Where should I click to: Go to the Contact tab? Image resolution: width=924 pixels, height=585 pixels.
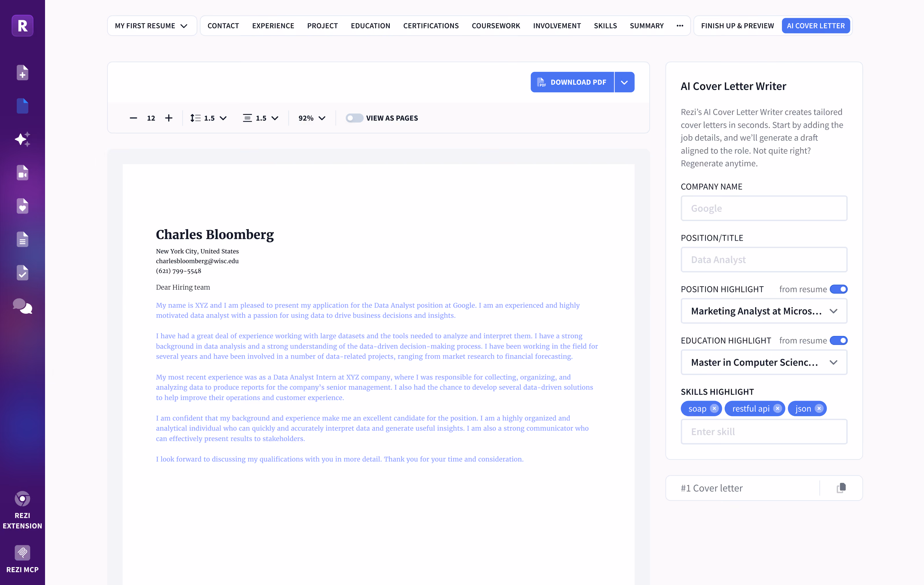(223, 26)
